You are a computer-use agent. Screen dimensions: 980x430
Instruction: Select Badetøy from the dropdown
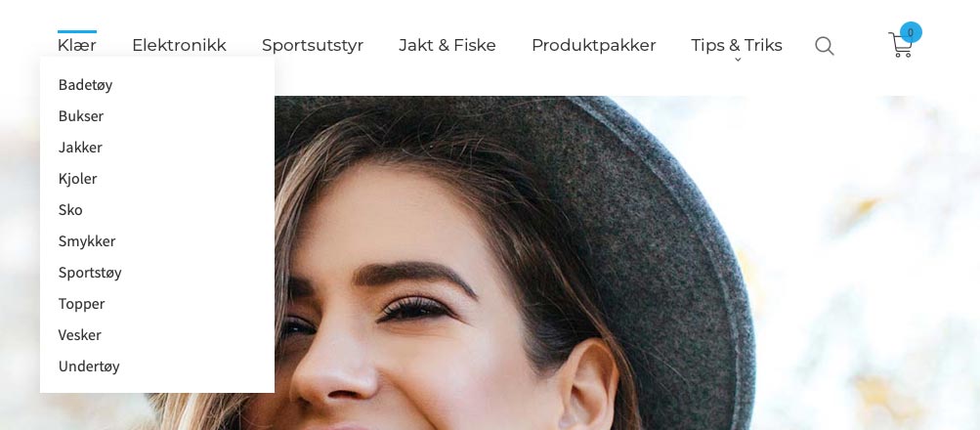coord(86,85)
